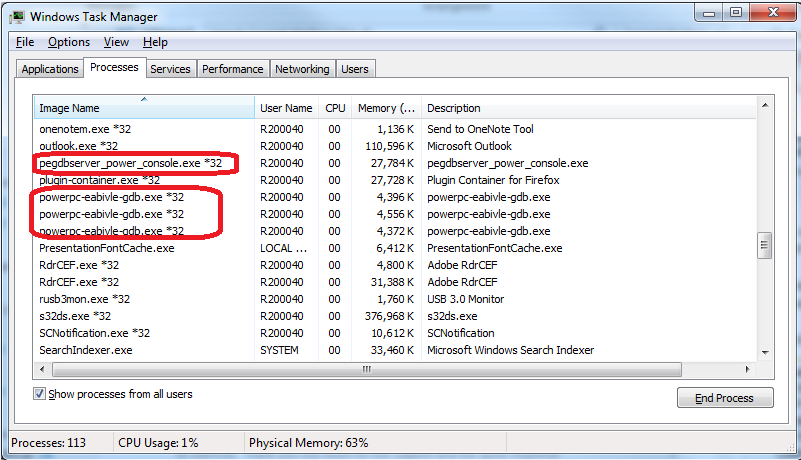Select the s32ds.exe *32 process
The image size is (801, 460).
coord(395,316)
